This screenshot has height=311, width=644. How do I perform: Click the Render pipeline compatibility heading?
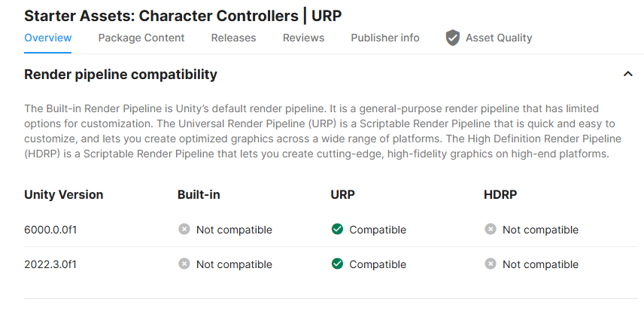point(120,75)
